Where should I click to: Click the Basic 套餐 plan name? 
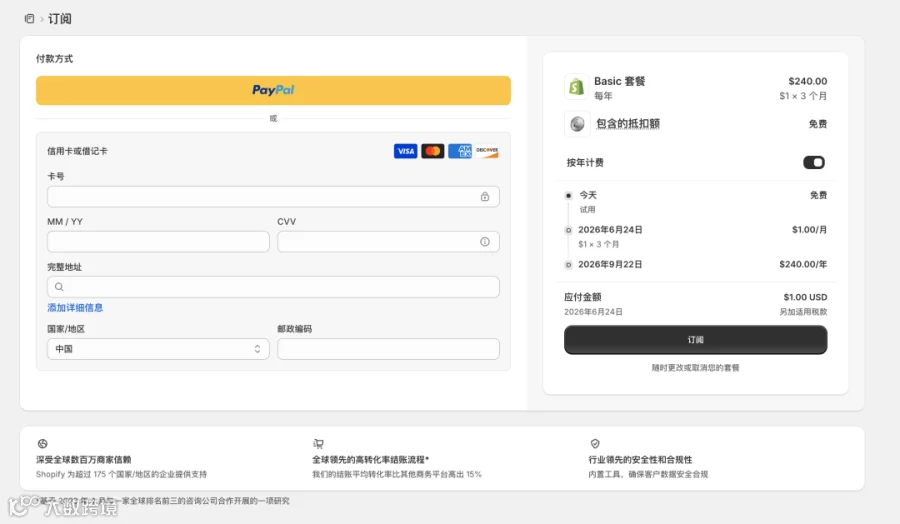pyautogui.click(x=620, y=81)
